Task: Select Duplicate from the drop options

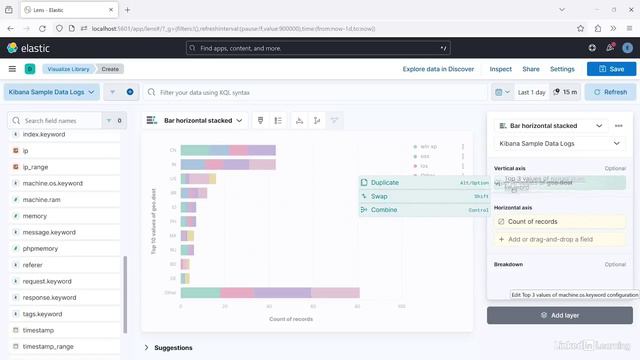Action: 424,182
